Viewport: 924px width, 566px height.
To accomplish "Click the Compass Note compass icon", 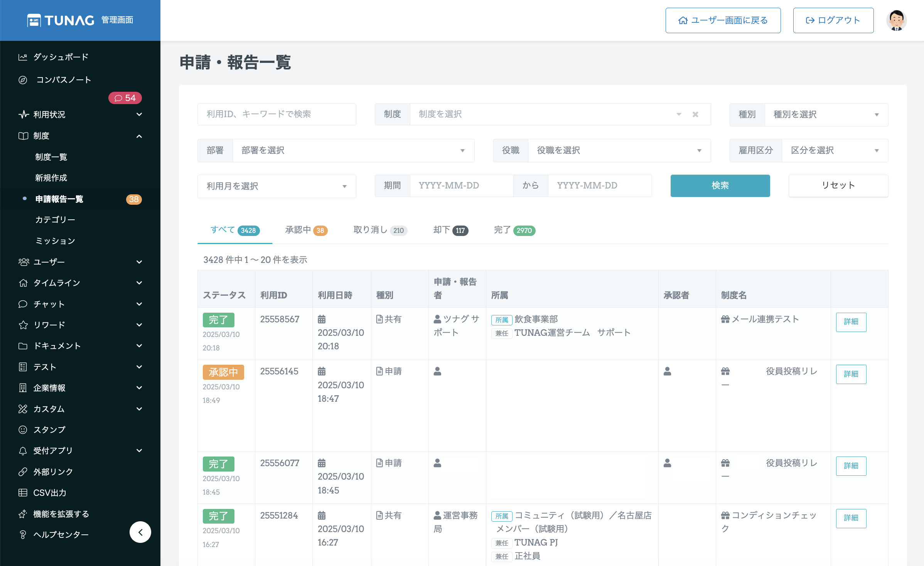I will point(23,80).
